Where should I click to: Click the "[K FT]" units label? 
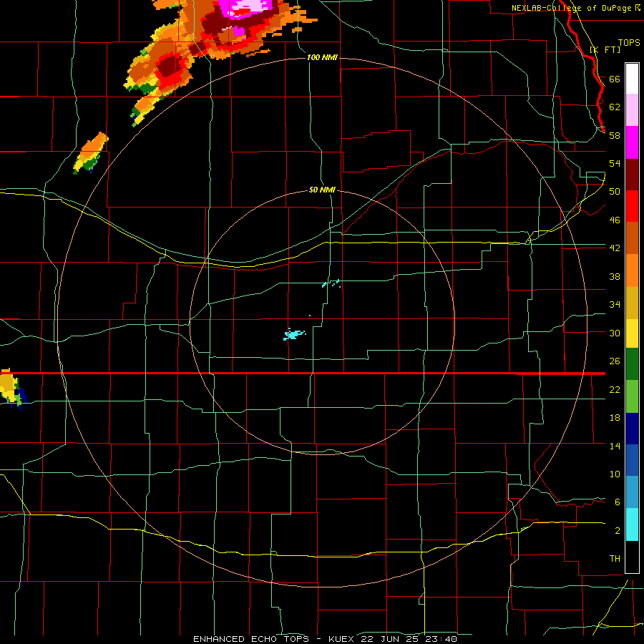605,49
